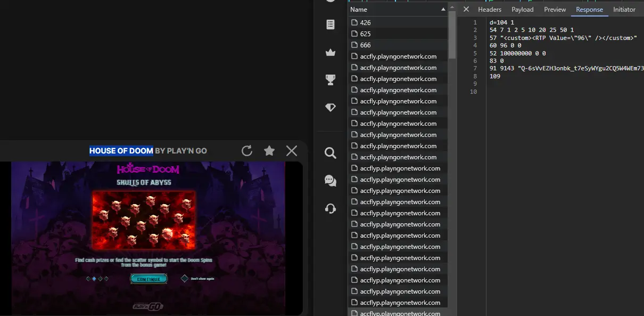Tick the "Don't show again" checkbox
The height and width of the screenshot is (316, 644).
point(185,278)
